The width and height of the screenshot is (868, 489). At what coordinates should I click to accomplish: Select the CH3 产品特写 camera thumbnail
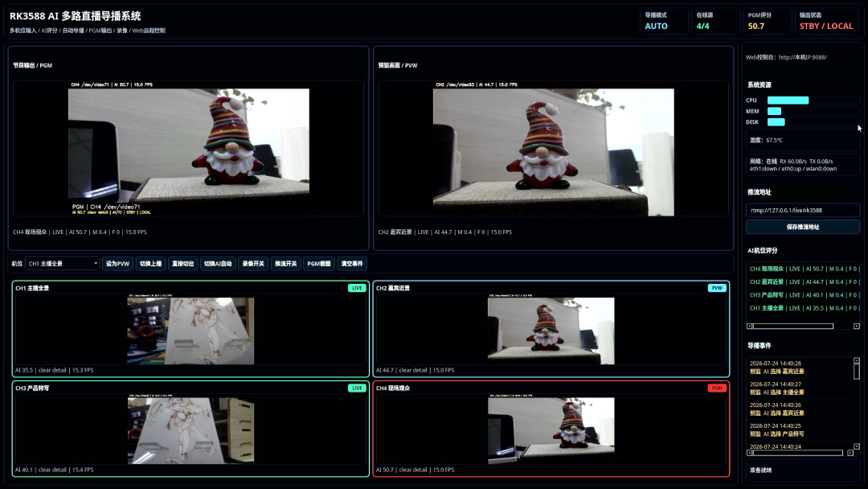click(x=190, y=429)
